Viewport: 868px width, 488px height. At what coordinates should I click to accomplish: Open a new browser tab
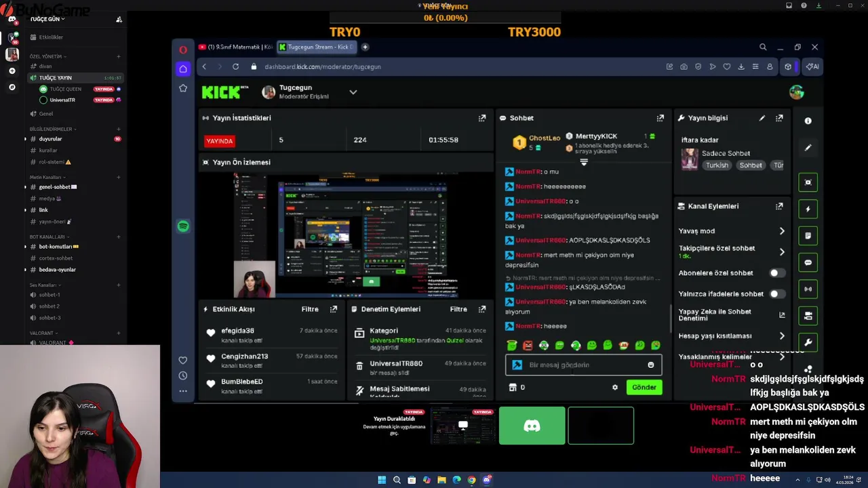pos(365,47)
